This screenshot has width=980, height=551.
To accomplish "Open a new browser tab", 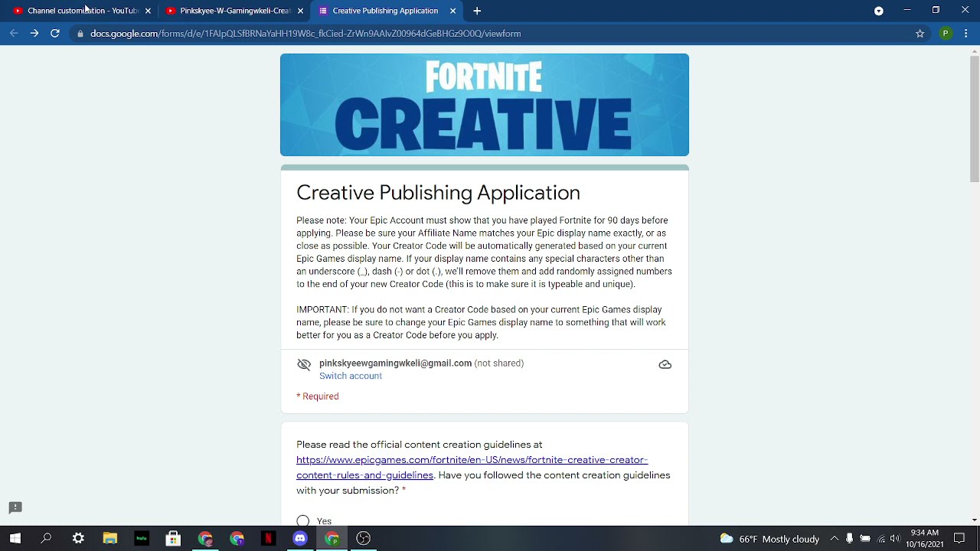I will click(477, 11).
